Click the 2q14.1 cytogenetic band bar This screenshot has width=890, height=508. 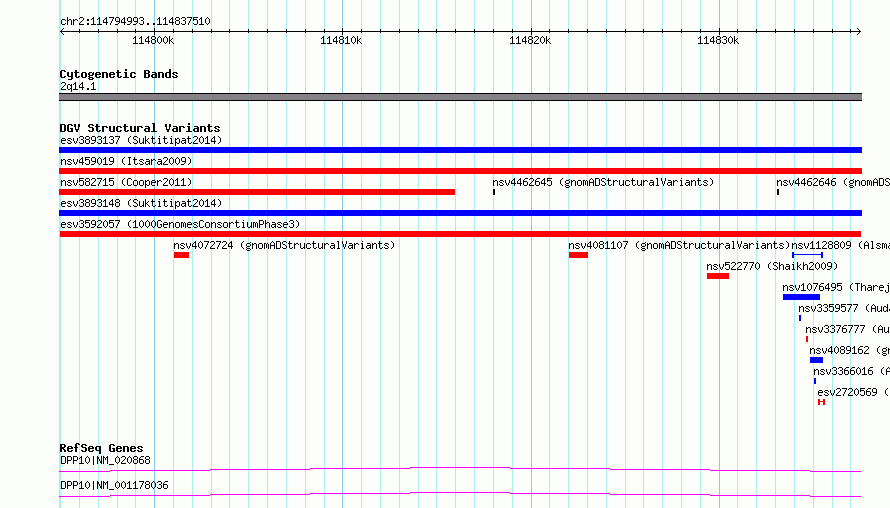[460, 97]
